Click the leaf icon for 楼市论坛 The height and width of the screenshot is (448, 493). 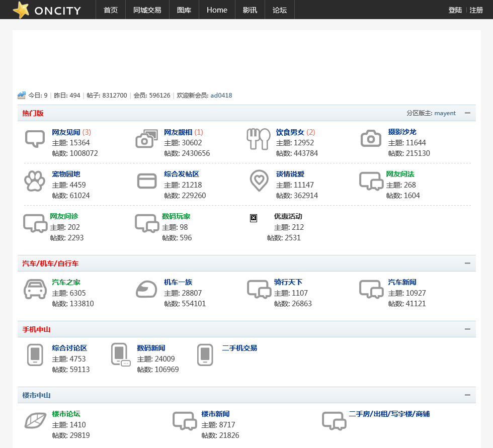tap(35, 421)
